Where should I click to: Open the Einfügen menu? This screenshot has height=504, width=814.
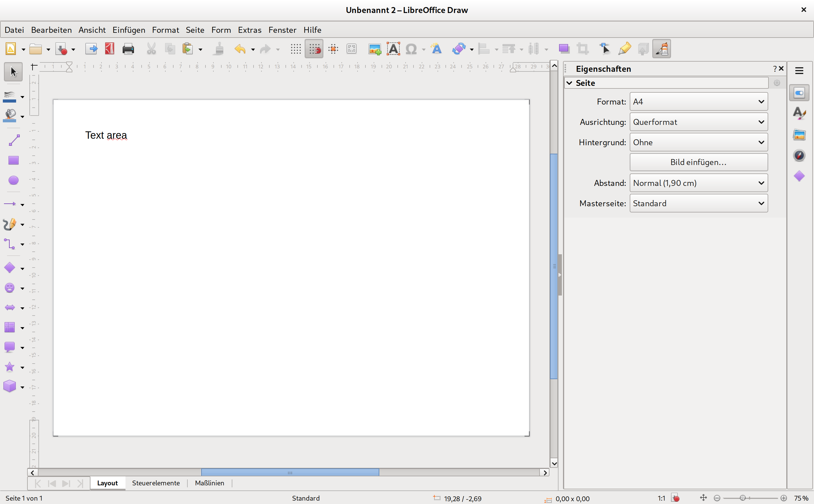coord(129,30)
